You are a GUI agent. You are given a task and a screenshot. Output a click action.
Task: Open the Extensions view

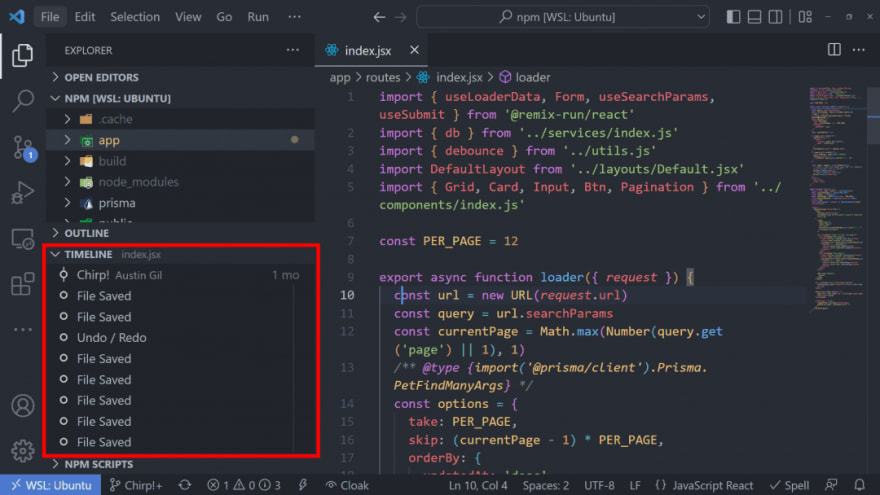[22, 284]
